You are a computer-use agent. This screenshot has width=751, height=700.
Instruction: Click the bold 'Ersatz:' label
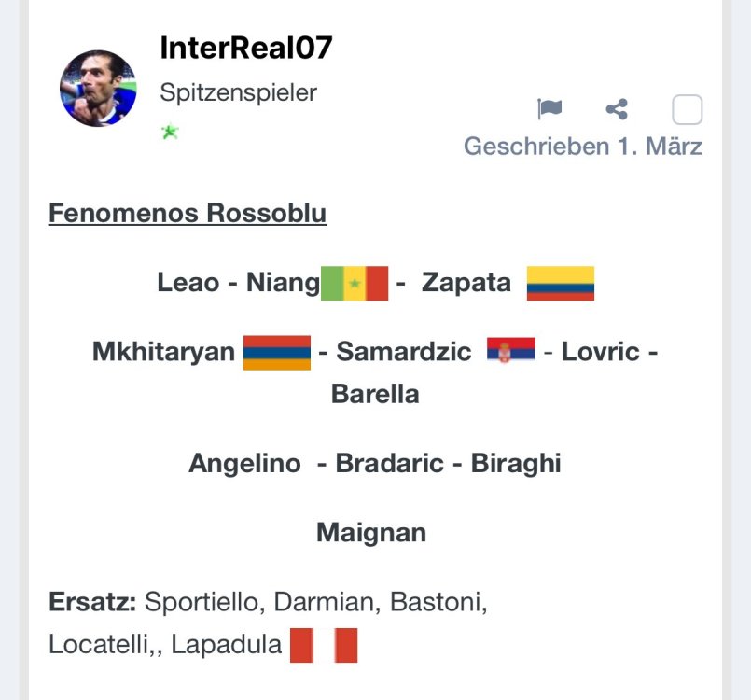pos(92,602)
